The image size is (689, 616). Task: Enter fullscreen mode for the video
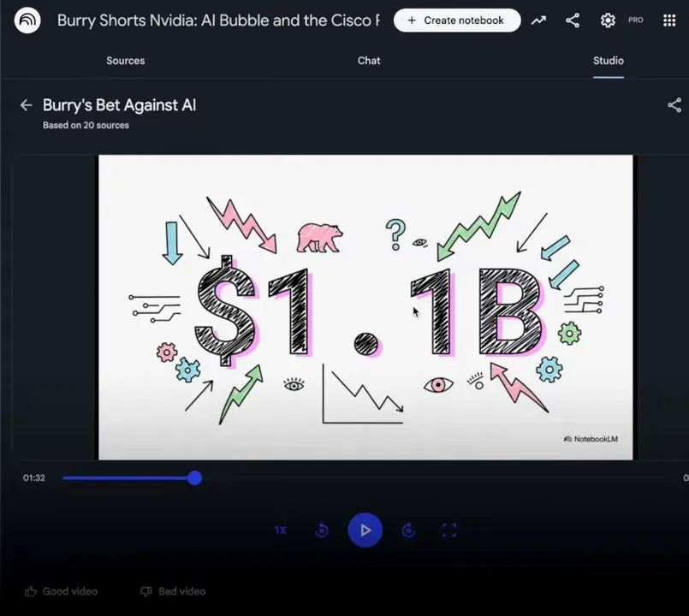tap(449, 530)
